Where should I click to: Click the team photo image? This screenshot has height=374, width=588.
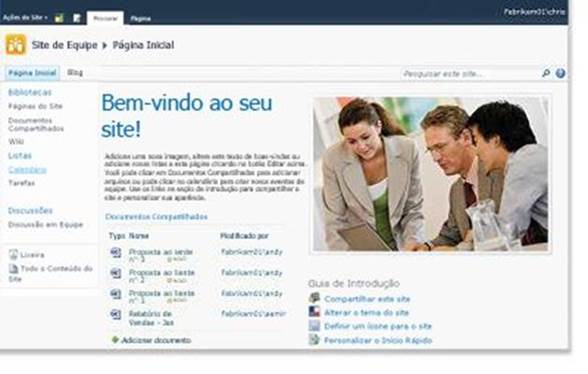coord(430,174)
